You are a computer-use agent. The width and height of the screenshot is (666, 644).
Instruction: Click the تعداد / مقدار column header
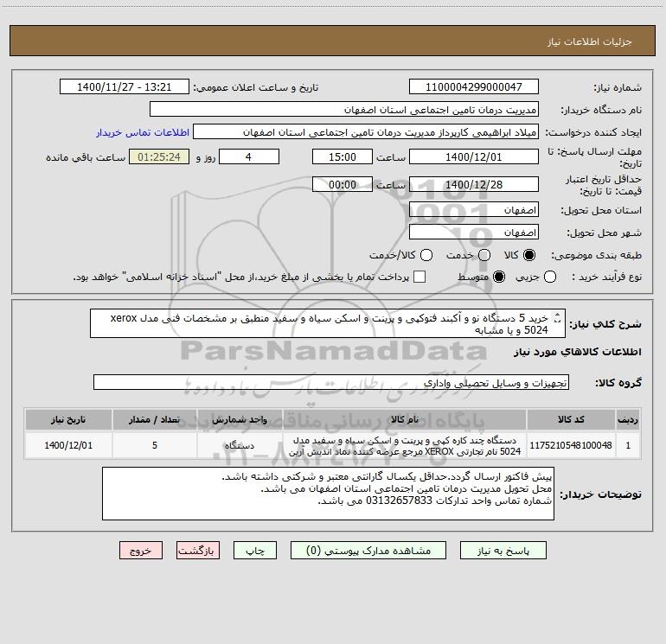point(155,419)
